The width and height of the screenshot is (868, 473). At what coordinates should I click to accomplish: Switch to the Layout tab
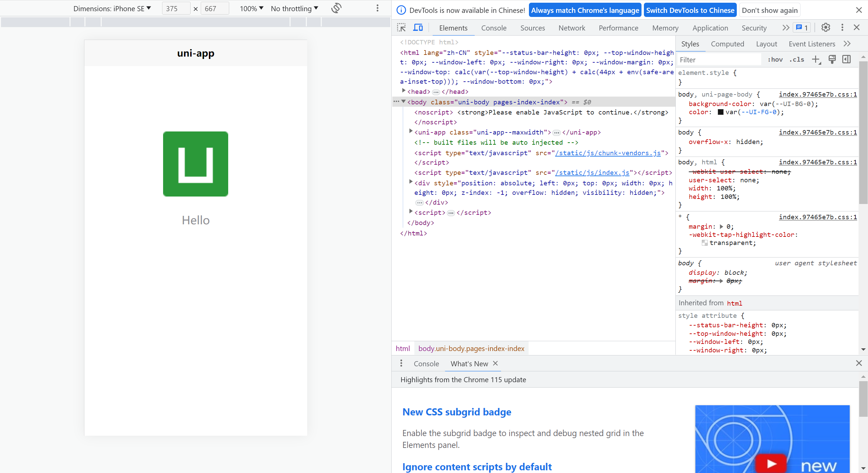point(766,44)
